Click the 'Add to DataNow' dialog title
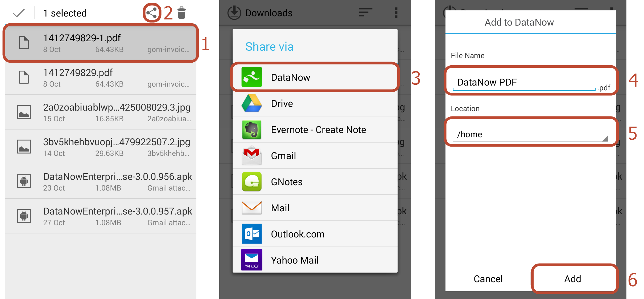 [x=519, y=22]
